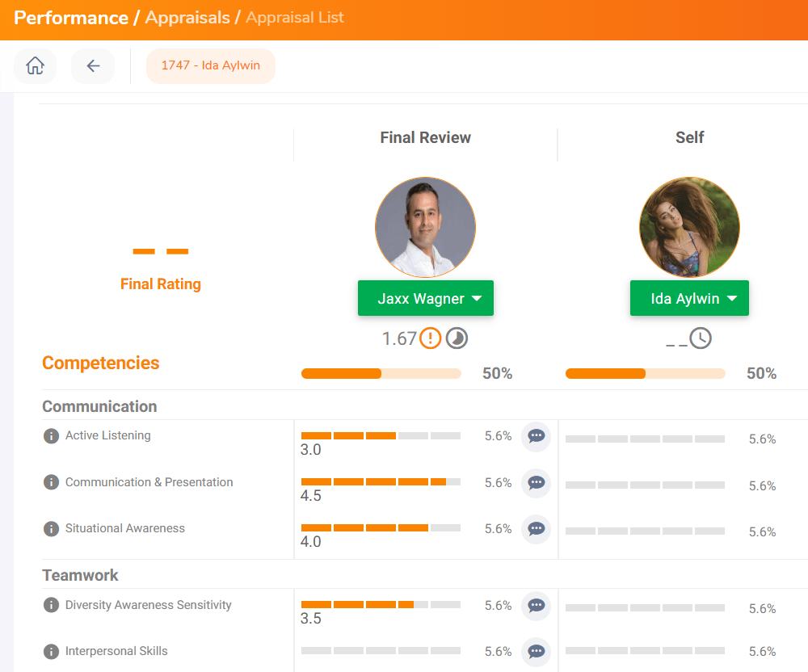The image size is (808, 672).
Task: Open Appraisals in the breadcrumb
Action: [187, 18]
